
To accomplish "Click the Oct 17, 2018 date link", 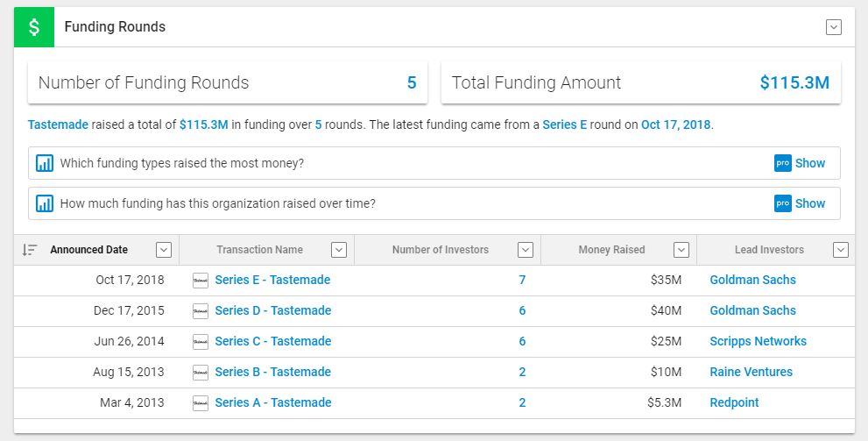I will (x=676, y=124).
